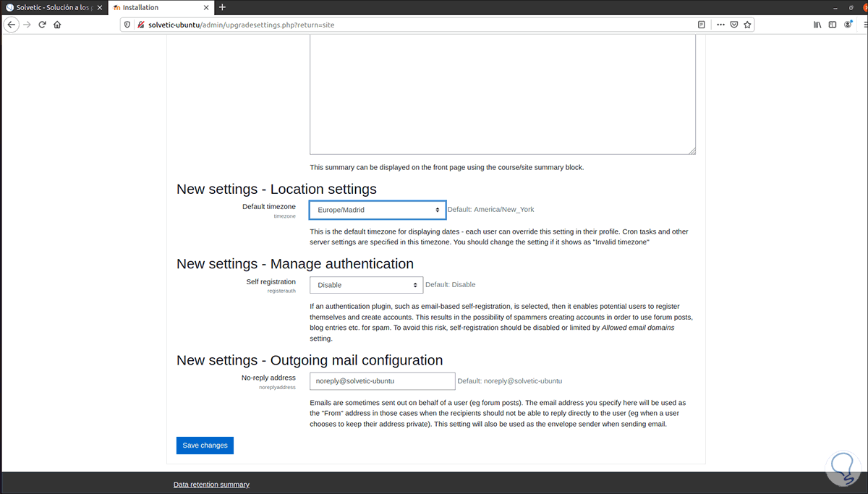Click the browser back arrow button

tap(11, 25)
